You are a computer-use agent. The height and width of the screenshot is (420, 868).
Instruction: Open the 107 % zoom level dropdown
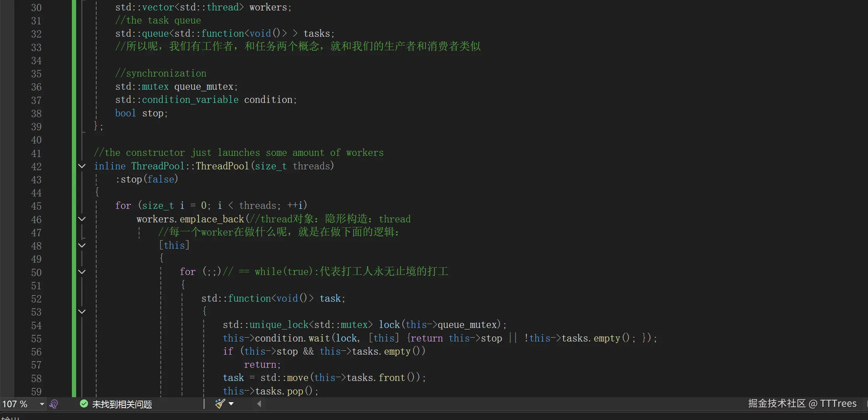coord(42,404)
